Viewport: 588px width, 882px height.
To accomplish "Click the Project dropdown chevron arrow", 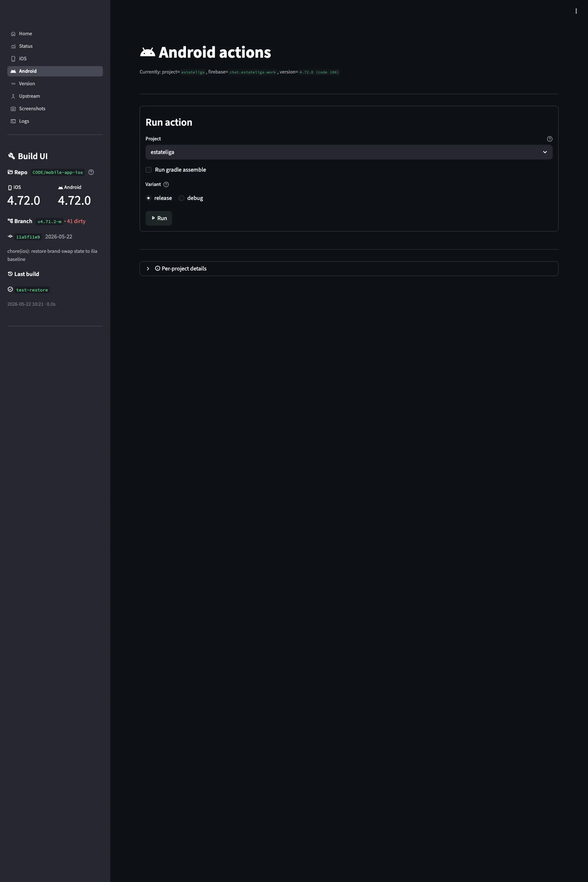I will pyautogui.click(x=545, y=152).
